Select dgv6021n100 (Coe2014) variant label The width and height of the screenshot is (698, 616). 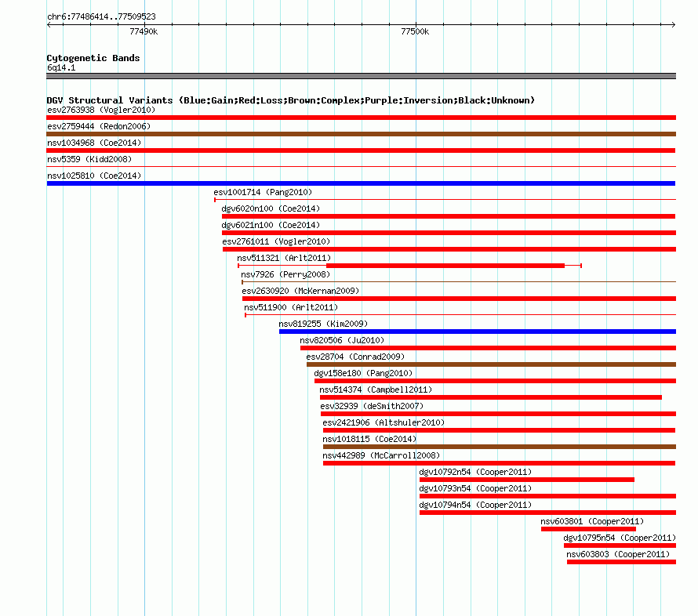271,225
